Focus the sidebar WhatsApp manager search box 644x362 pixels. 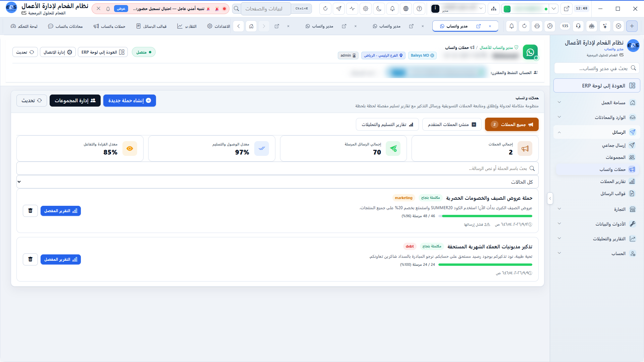tap(597, 68)
